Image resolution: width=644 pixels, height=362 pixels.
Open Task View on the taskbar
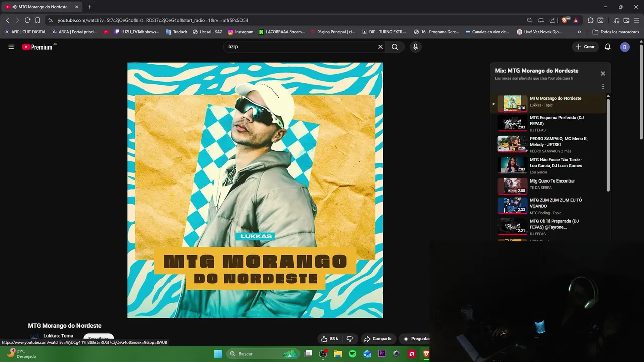[x=308, y=354]
